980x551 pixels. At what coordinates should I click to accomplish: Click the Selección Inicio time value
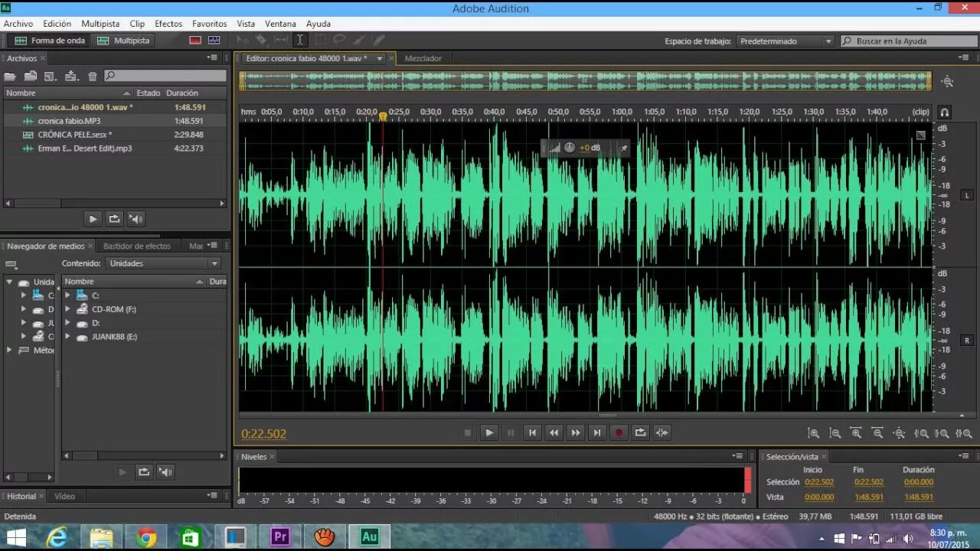tap(819, 482)
